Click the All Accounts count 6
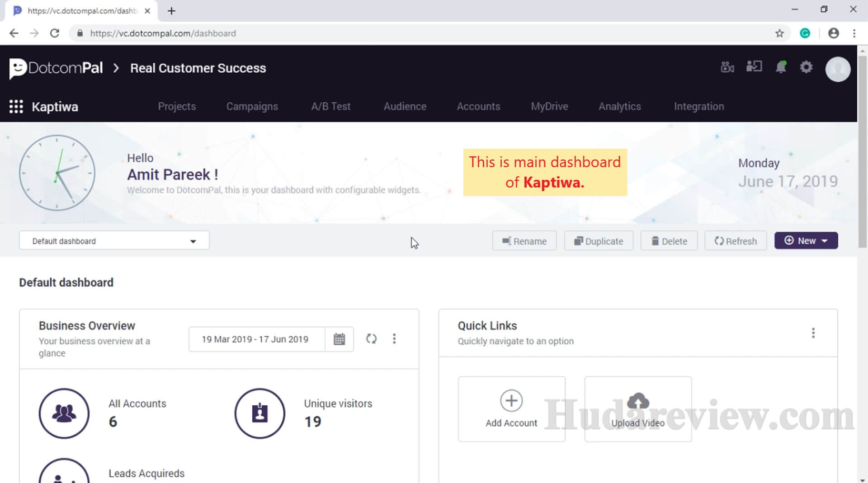This screenshot has width=868, height=483. [113, 422]
